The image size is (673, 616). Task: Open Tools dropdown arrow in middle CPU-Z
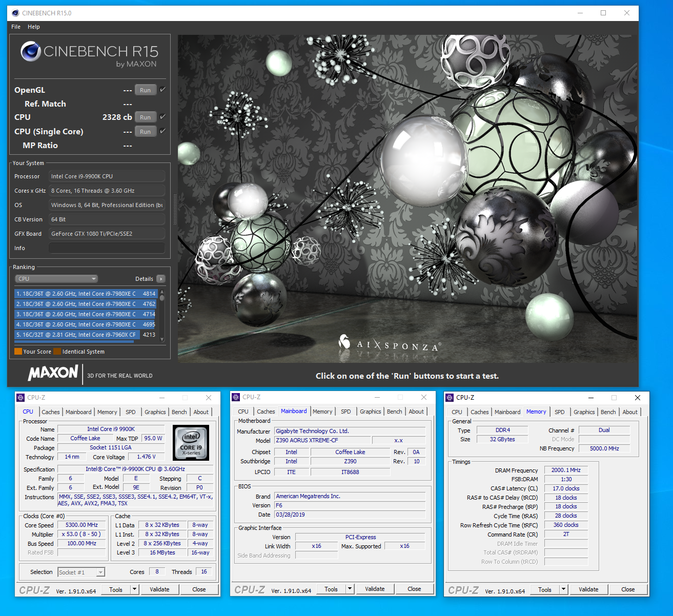(x=350, y=589)
